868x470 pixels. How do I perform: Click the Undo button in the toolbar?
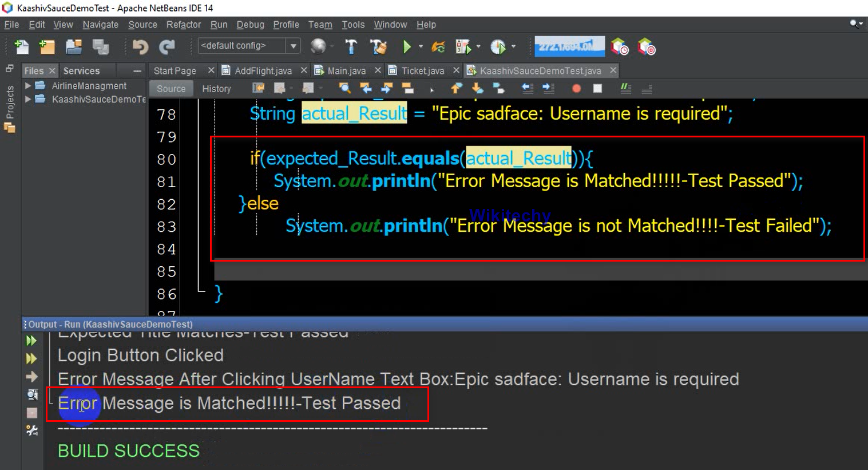[140, 46]
